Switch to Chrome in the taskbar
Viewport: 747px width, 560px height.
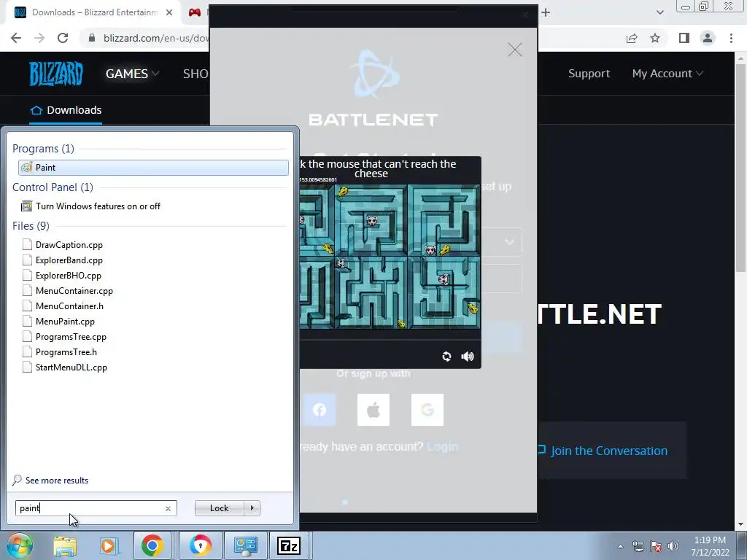(x=152, y=545)
